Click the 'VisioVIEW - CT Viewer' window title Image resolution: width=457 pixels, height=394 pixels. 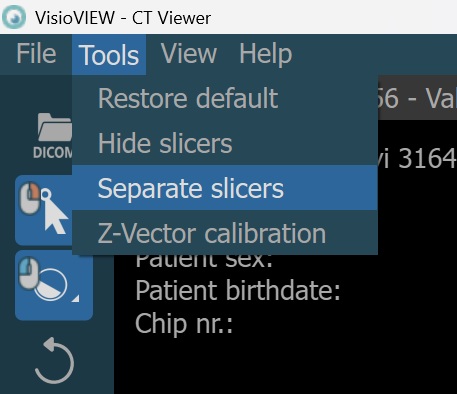coord(123,17)
